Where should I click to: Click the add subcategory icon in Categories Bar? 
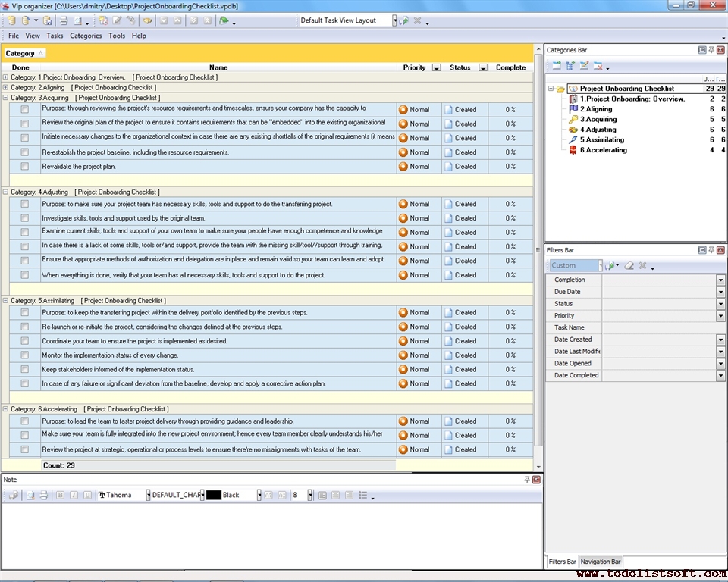coord(570,66)
